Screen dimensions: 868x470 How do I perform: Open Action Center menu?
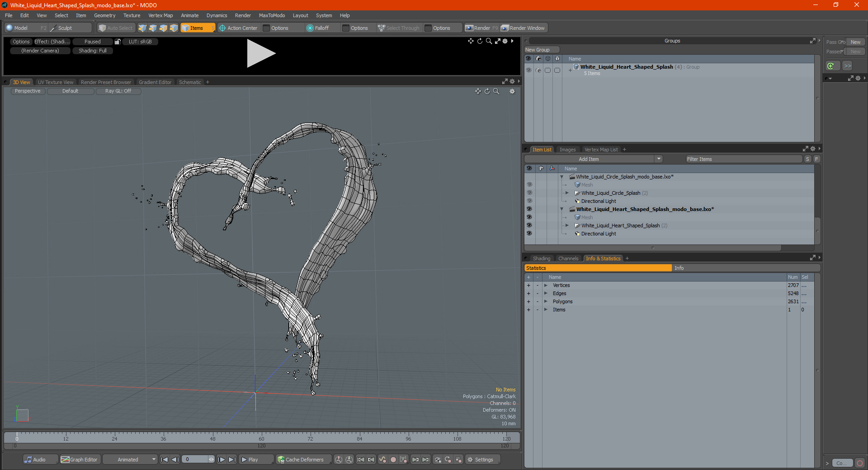coord(238,28)
